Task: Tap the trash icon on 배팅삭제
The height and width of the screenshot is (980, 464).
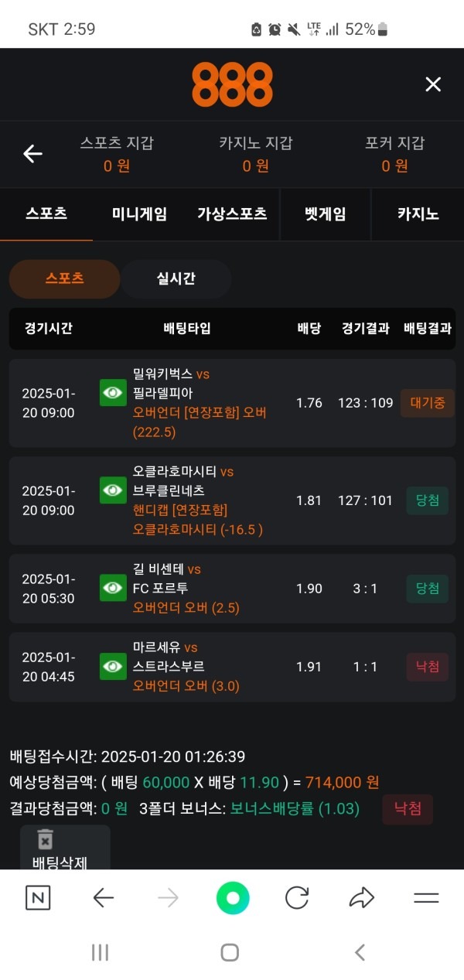Action: (44, 838)
